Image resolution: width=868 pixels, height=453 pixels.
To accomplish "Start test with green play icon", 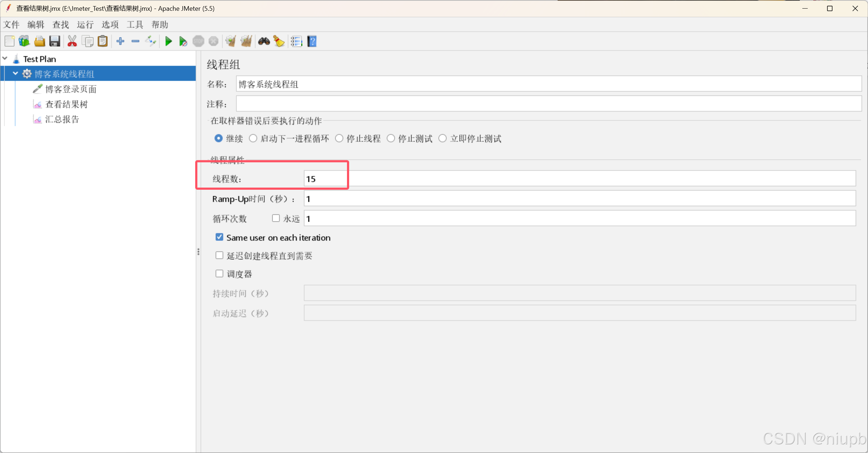I will coord(168,41).
